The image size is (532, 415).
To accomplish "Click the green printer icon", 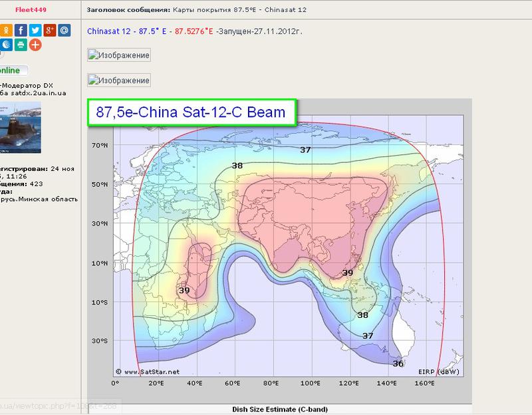I will (21, 45).
